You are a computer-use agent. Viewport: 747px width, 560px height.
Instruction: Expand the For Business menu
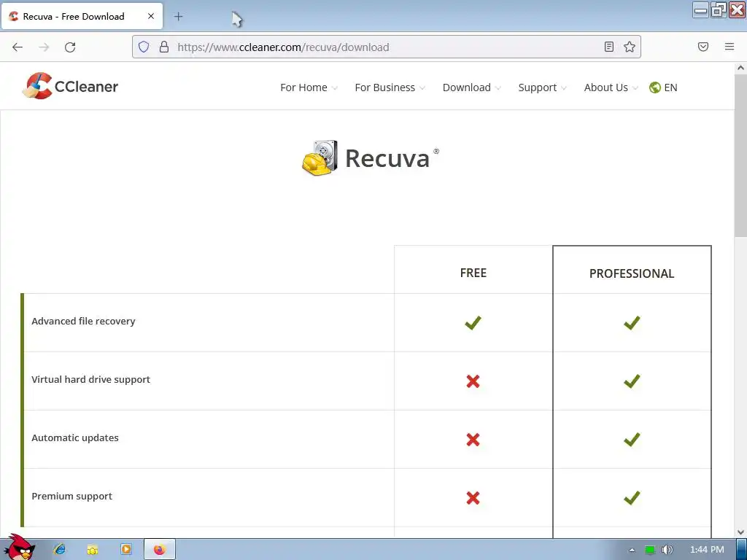tap(390, 87)
